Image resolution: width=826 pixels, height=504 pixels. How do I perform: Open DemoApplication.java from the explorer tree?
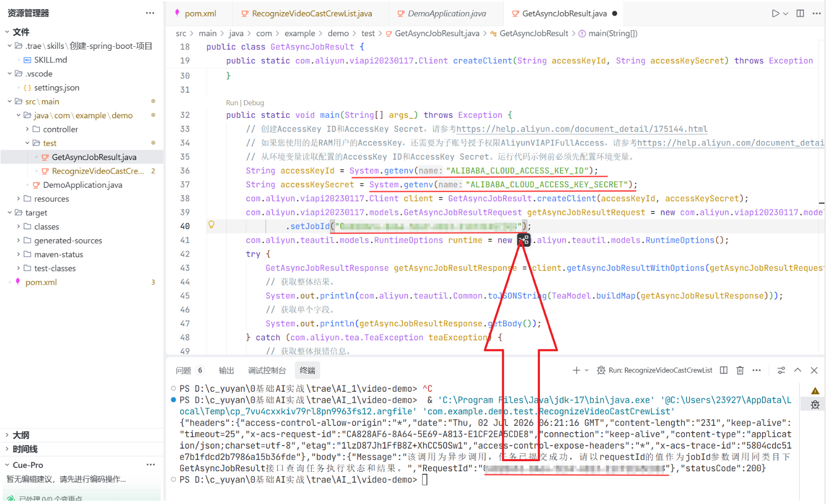tap(83, 185)
